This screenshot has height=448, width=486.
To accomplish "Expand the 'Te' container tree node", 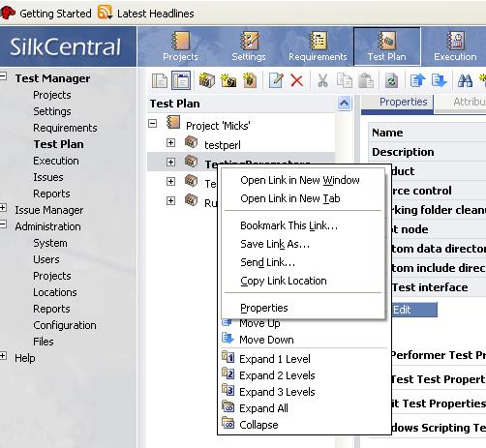I will tap(170, 181).
